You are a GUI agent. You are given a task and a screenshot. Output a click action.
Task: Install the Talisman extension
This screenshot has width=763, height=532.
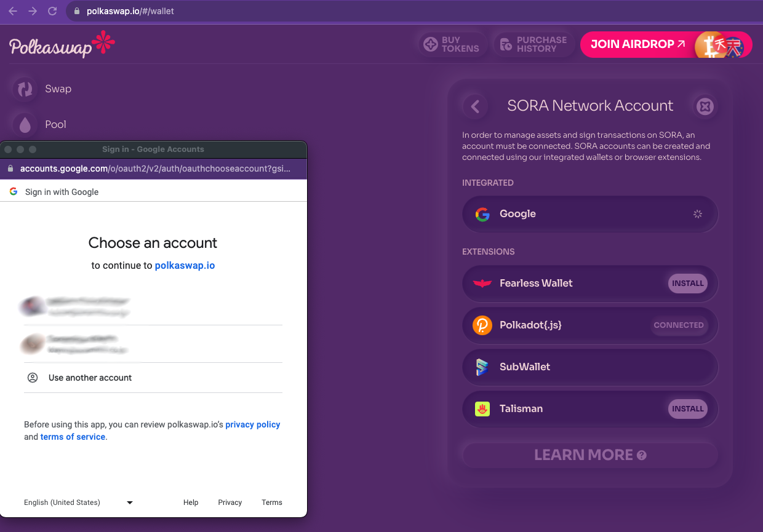(688, 409)
